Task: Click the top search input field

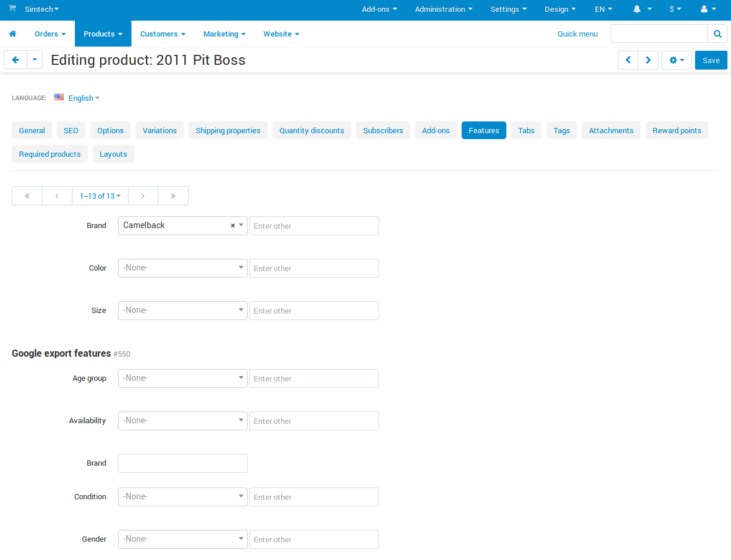Action: point(659,34)
